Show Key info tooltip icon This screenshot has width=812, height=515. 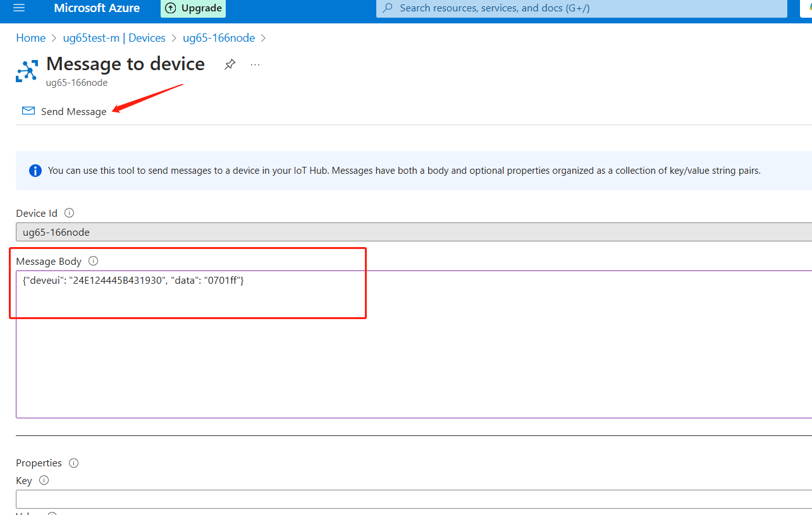click(44, 480)
